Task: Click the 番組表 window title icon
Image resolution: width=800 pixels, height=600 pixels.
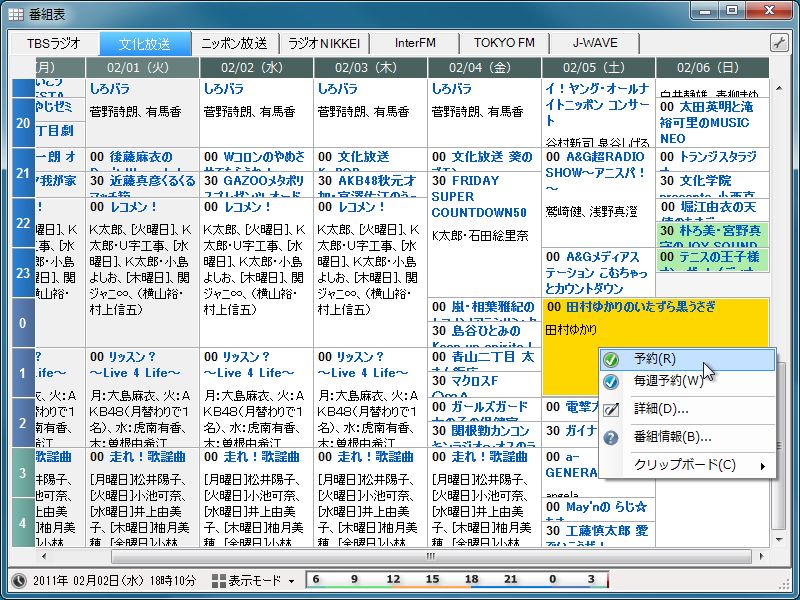Action: pyautogui.click(x=16, y=14)
